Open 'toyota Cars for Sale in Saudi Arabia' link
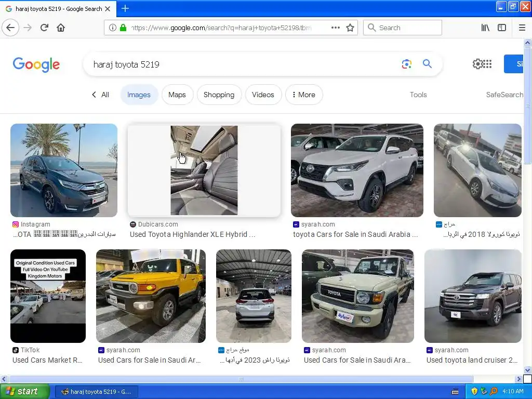 coord(355,234)
